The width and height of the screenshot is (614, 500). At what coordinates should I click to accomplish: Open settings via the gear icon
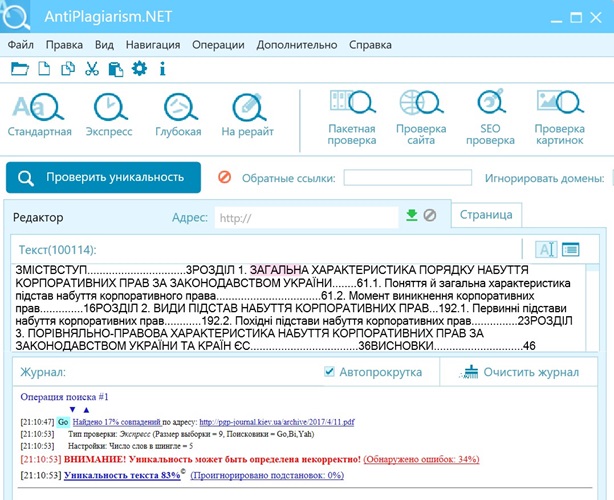coord(139,68)
